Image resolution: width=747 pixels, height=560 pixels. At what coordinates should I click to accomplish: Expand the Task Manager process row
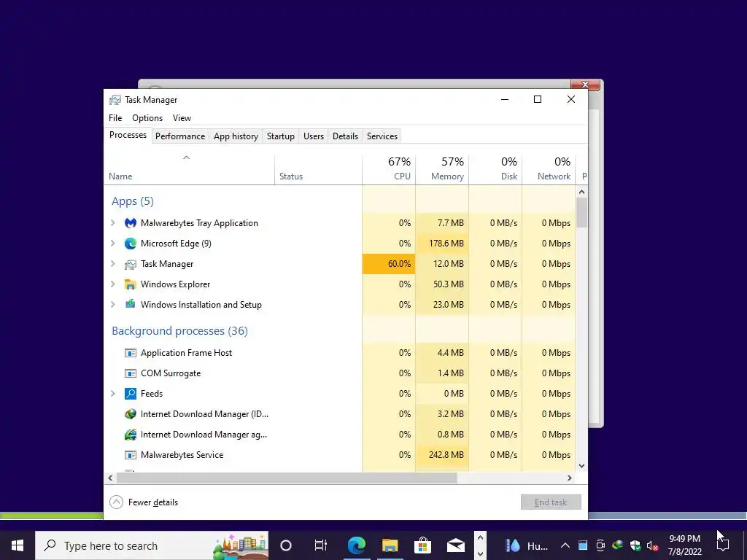click(x=113, y=264)
